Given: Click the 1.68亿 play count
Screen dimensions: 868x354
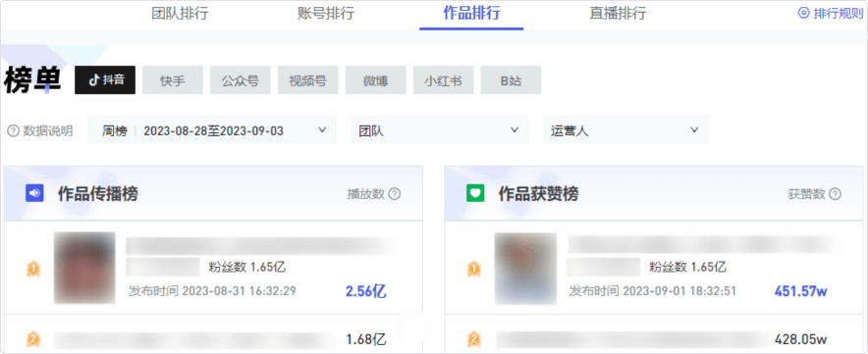Looking at the screenshot, I should [x=366, y=339].
